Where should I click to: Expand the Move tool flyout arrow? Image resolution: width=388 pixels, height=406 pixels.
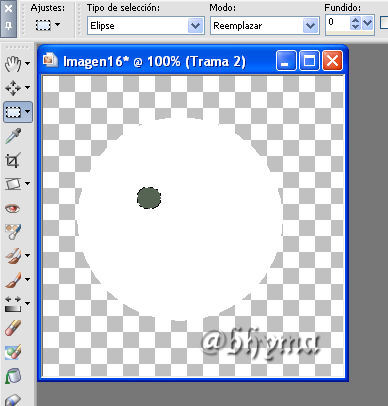pos(27,88)
